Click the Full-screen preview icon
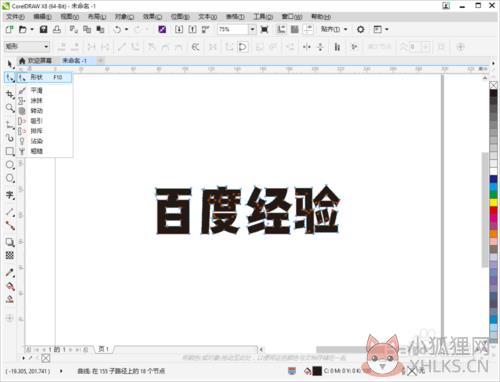 [264, 29]
